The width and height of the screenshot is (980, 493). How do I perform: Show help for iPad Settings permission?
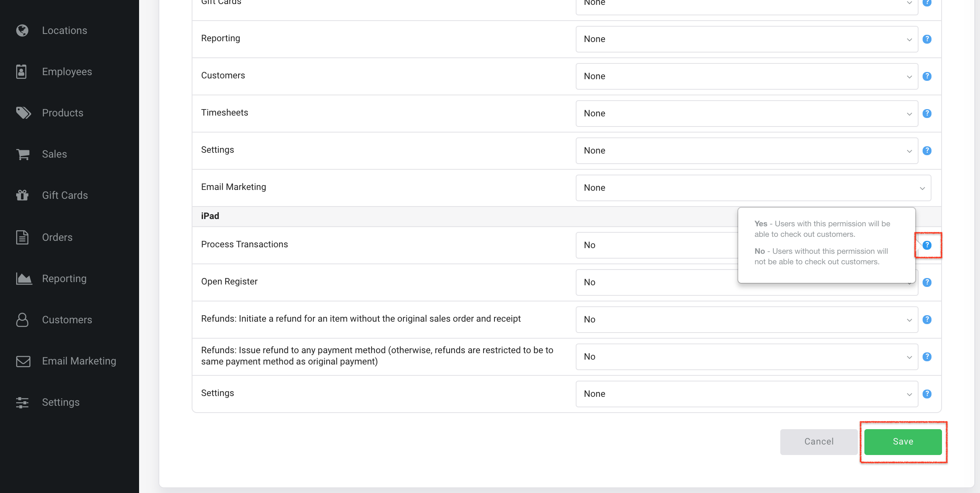927,394
